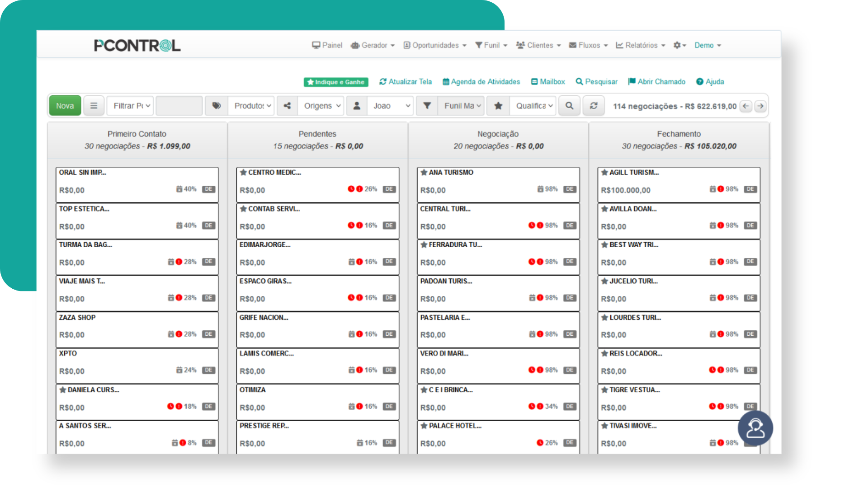Screen dimensions: 868x488
Task: Click the Nova button
Action: [x=65, y=105]
